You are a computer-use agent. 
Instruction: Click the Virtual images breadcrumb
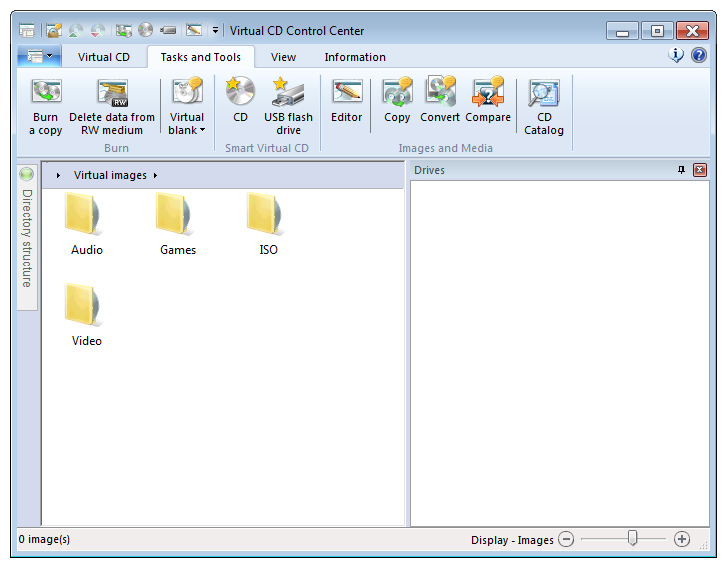point(110,175)
